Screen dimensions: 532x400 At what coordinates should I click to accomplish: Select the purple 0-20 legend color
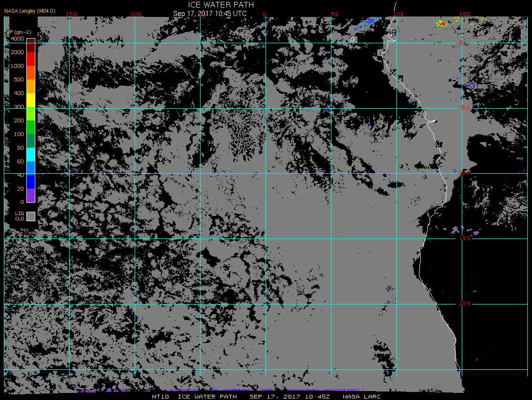coord(31,195)
